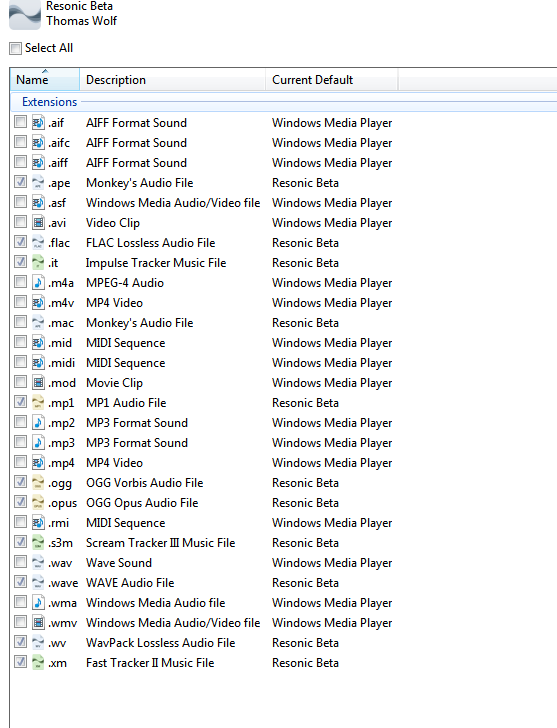Image resolution: width=557 pixels, height=728 pixels.
Task: Click the Resonic Beta program logo icon
Action: tap(25, 14)
